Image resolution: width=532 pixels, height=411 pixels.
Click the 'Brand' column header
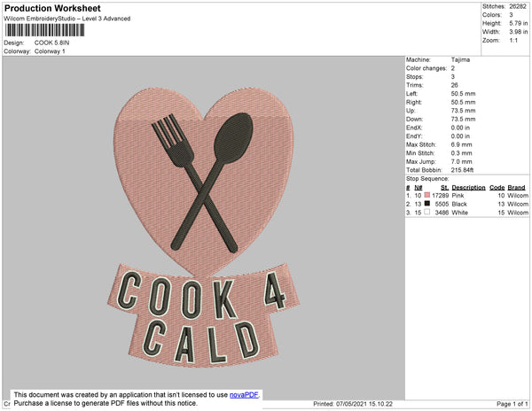coord(516,188)
